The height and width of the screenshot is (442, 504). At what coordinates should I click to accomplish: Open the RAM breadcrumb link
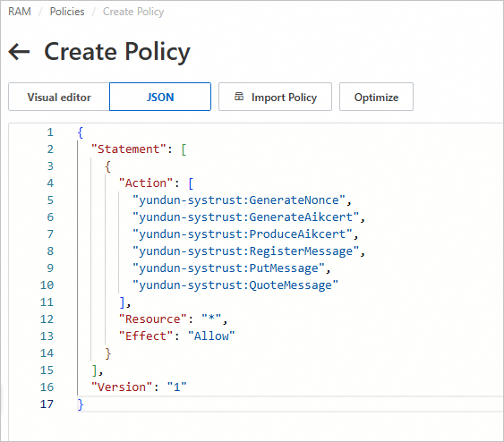(20, 12)
